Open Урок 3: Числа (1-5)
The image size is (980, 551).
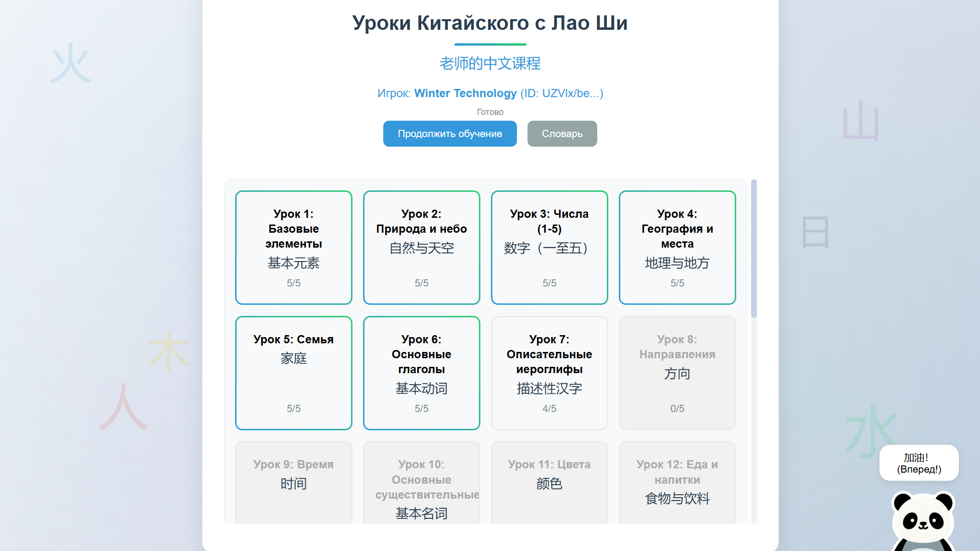(549, 248)
